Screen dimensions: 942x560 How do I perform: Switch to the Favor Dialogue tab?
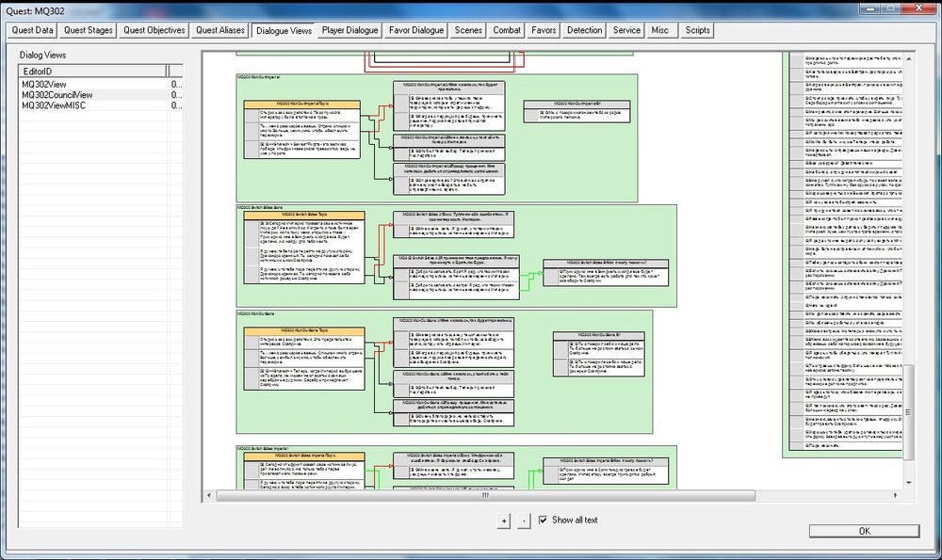tap(415, 30)
